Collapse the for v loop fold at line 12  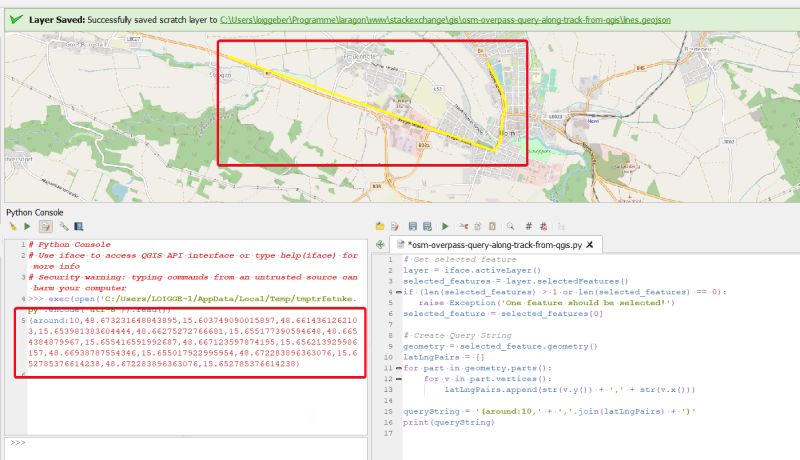pyautogui.click(x=398, y=379)
